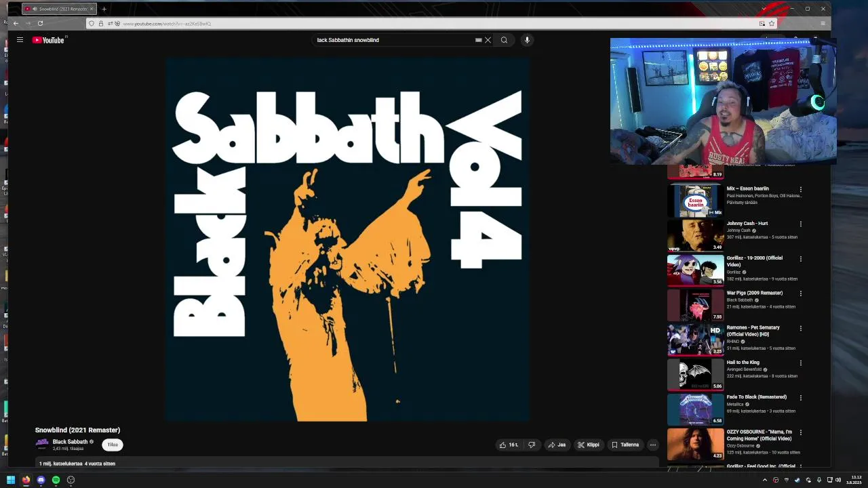Click the taskbar volume speaker icon
This screenshot has width=868, height=488.
pyautogui.click(x=838, y=480)
